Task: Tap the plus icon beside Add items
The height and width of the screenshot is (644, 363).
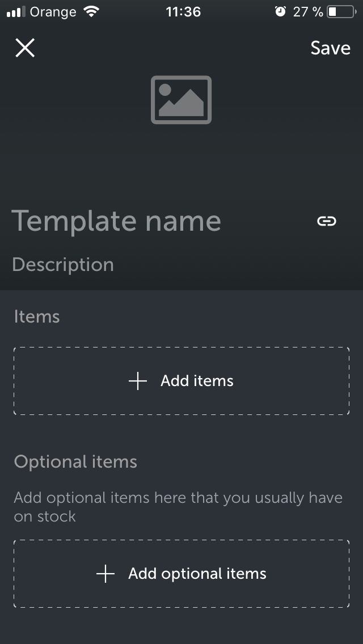Action: click(138, 381)
